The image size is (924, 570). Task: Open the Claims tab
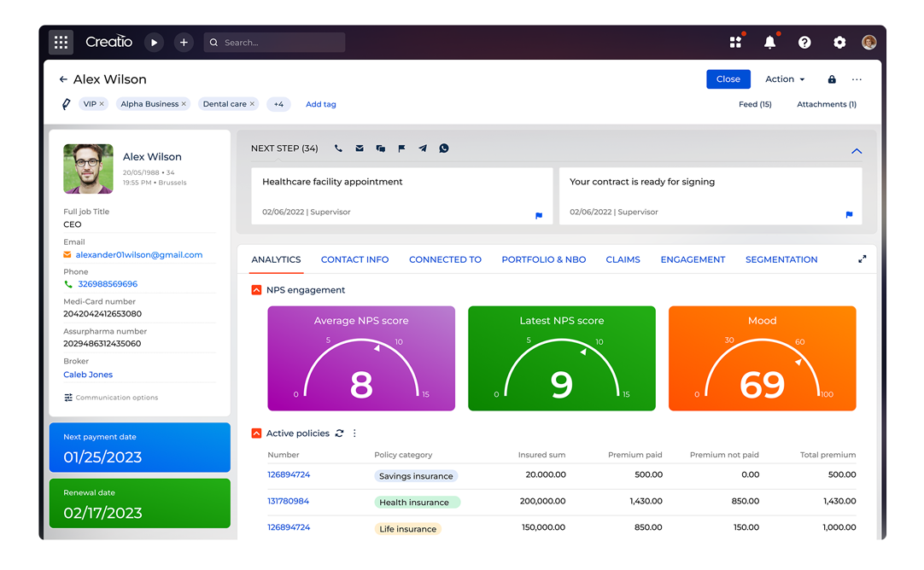point(623,259)
